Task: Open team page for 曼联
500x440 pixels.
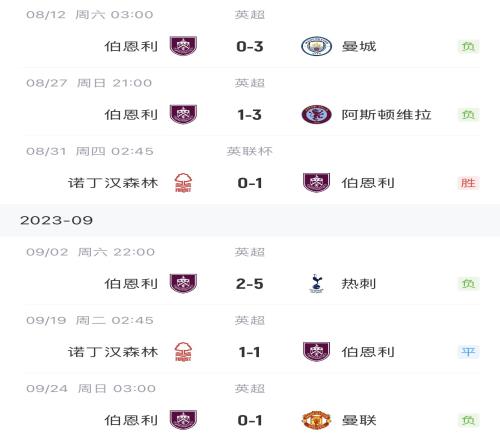Action: pyautogui.click(x=359, y=420)
